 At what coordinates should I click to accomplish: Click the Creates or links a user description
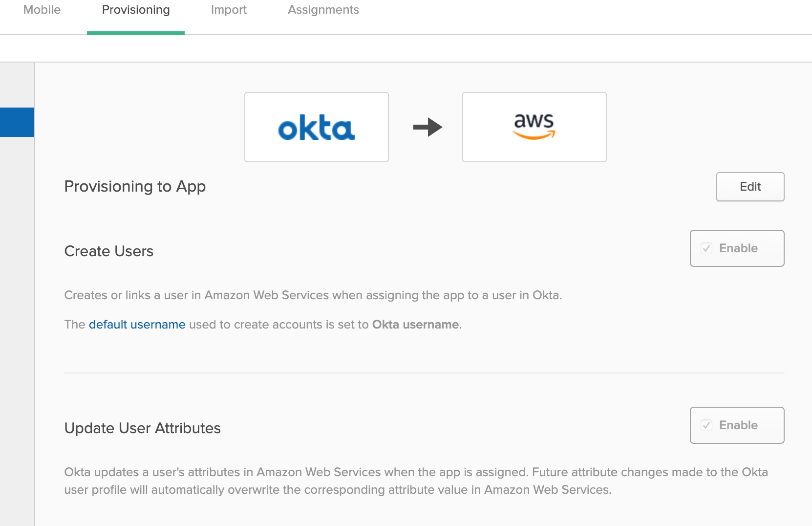(313, 295)
